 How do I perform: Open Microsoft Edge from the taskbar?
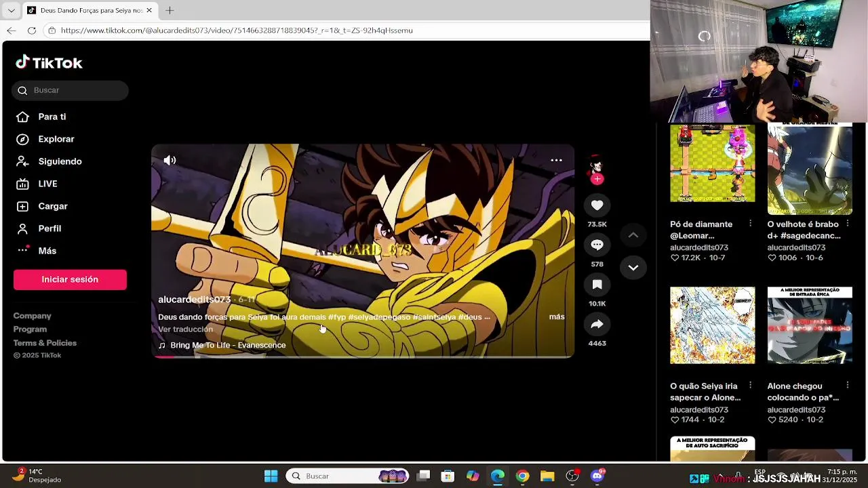coord(498,476)
